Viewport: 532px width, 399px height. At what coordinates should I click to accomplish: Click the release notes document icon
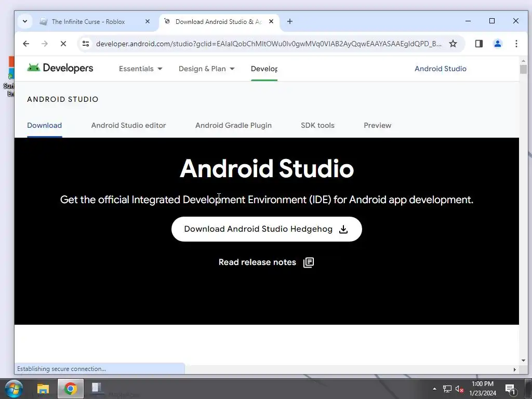pyautogui.click(x=309, y=262)
